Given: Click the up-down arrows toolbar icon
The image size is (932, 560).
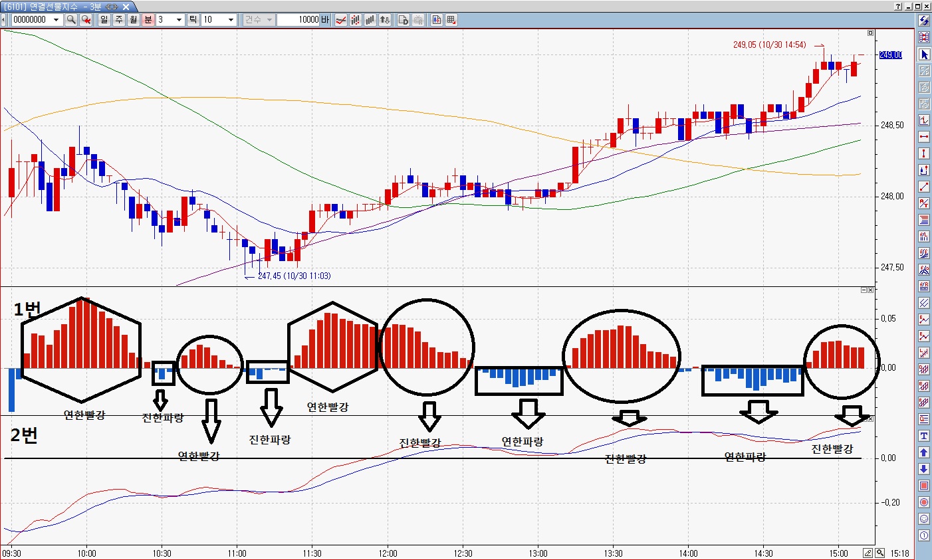Looking at the screenshot, I should pos(385,20).
